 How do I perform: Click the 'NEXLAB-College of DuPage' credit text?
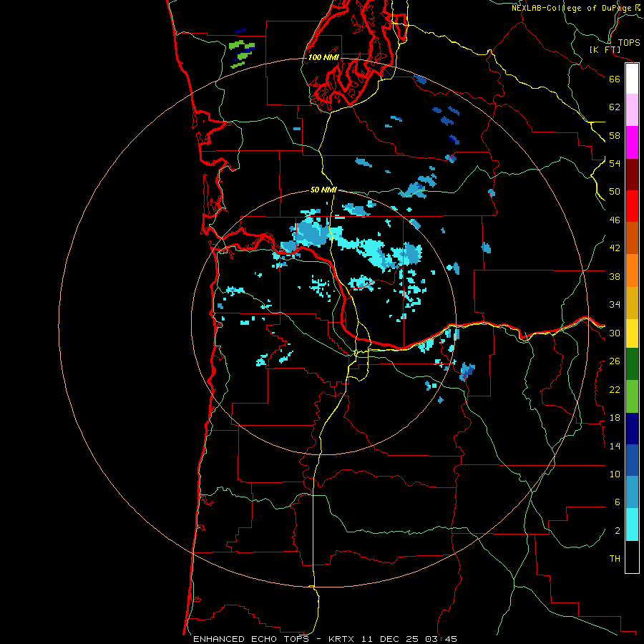tap(571, 8)
